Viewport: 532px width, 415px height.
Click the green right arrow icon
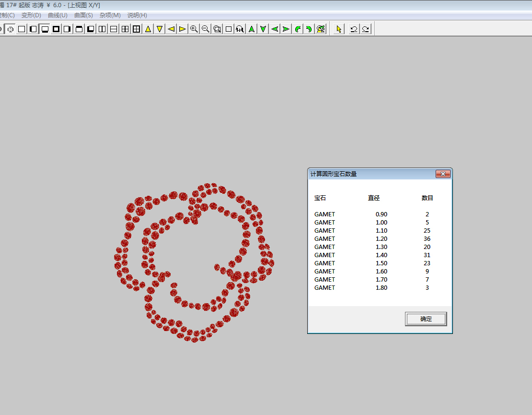pyautogui.click(x=286, y=29)
